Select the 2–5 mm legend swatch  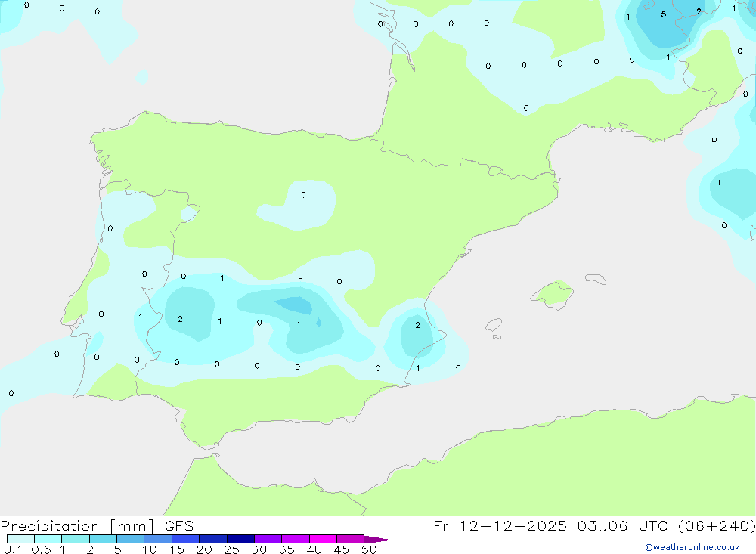coord(103,539)
